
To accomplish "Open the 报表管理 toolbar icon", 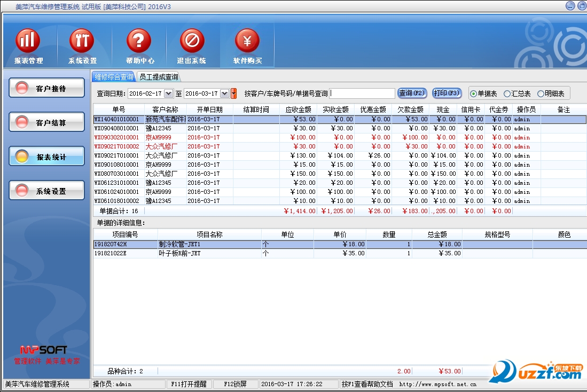I will coord(28,42).
